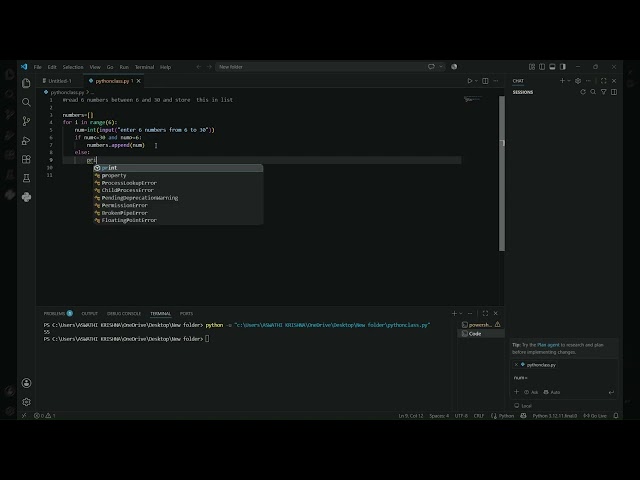Add a new terminal with plus icon
This screenshot has width=640, height=480.
click(x=454, y=313)
